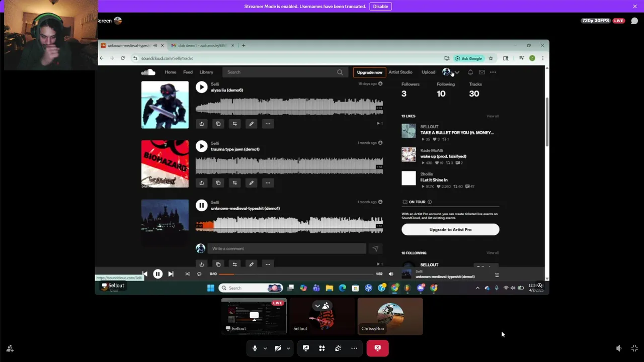The width and height of the screenshot is (644, 362).
Task: Disable Streamer Mode
Action: [x=380, y=6]
